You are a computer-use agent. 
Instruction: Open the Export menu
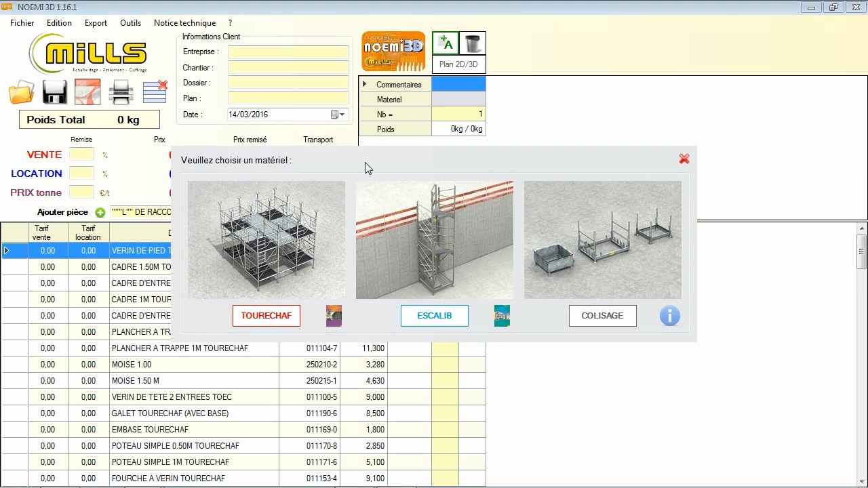pos(96,23)
